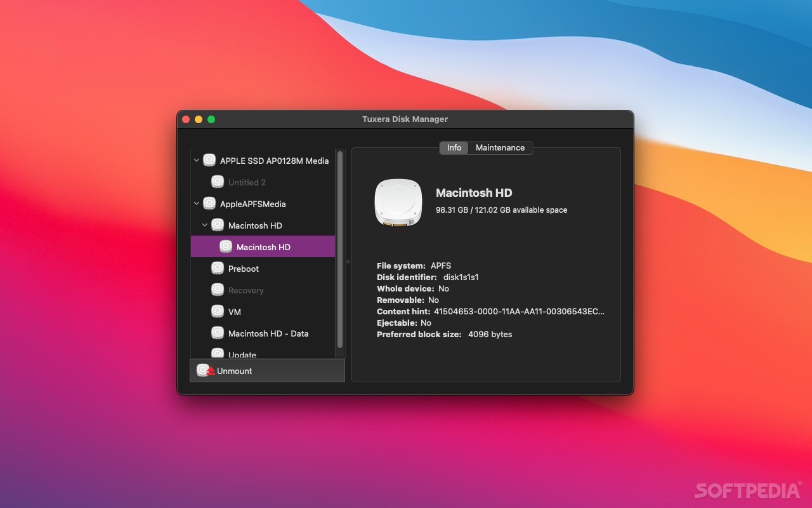812x508 pixels.
Task: Click the large Macintosh HD drive image
Action: click(398, 202)
